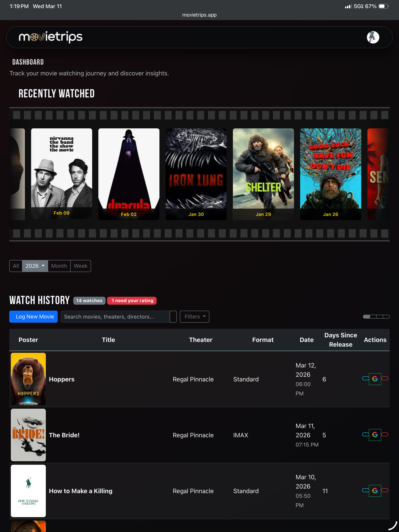Click the red-outlined action button in Hoppers row
The width and height of the screenshot is (399, 532).
pyautogui.click(x=385, y=379)
